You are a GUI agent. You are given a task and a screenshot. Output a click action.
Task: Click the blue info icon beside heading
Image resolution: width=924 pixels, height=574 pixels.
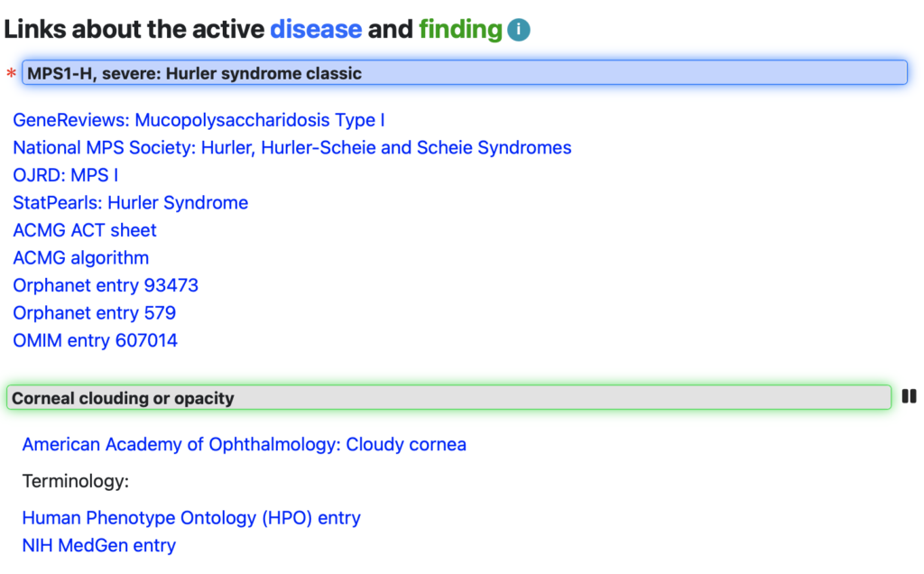coord(519,30)
